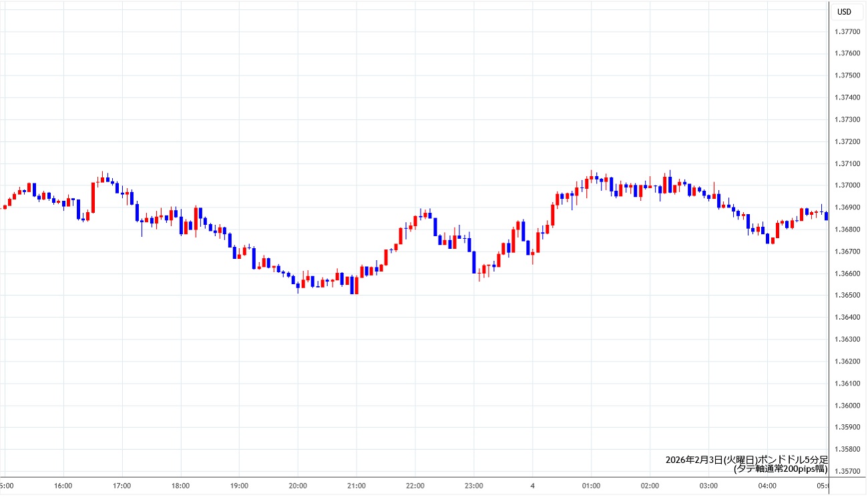Image resolution: width=868 pixels, height=497 pixels.
Task: Select the 1.35700 price label
Action: pos(847,472)
